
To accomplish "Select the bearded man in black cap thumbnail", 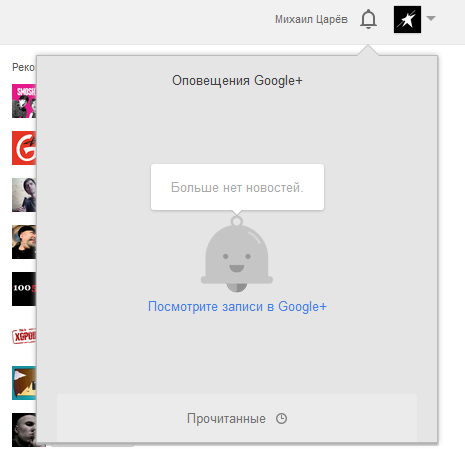I will (24, 242).
